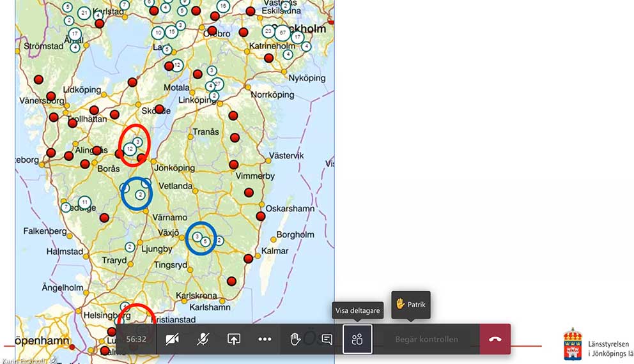Unmute the microphone
634x364 pixels.
(x=203, y=339)
